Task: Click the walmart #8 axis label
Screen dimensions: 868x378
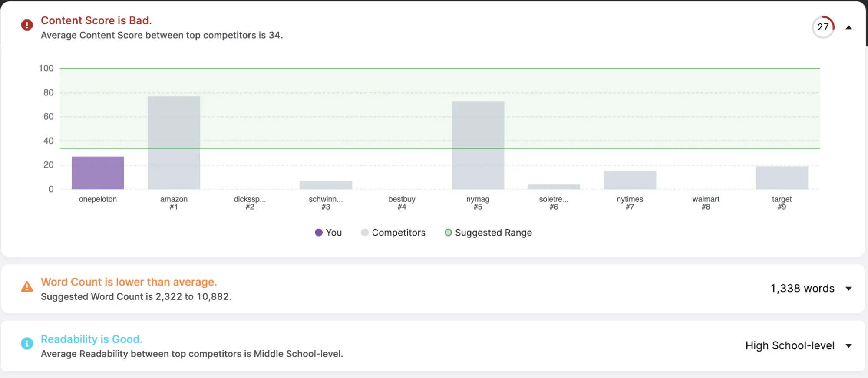Action: pyautogui.click(x=706, y=203)
